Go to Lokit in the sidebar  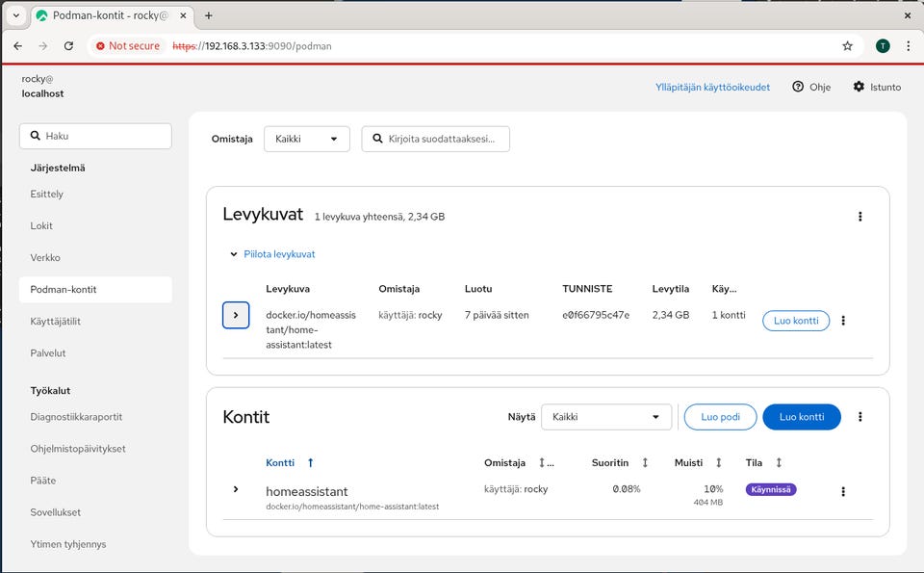coord(41,225)
